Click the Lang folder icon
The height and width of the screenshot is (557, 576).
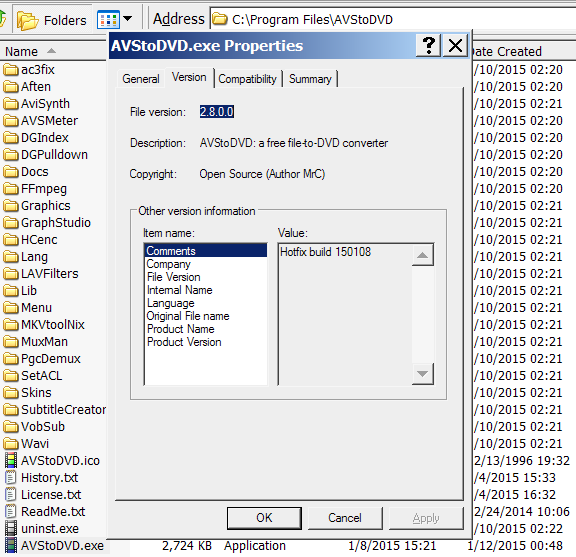click(10, 256)
